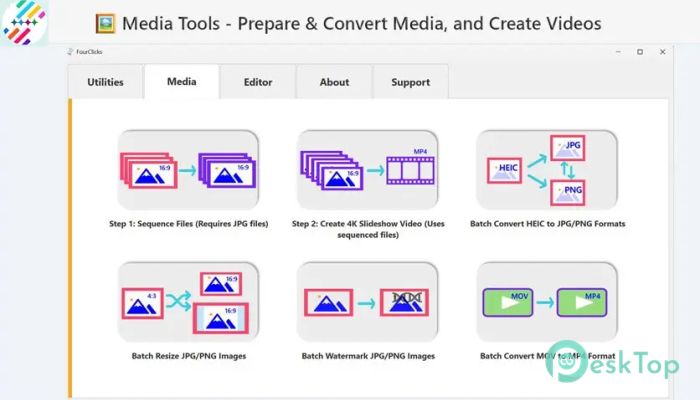Click 'Batch Resize JPG/PNG Images' label
The image size is (700, 400).
pyautogui.click(x=189, y=356)
